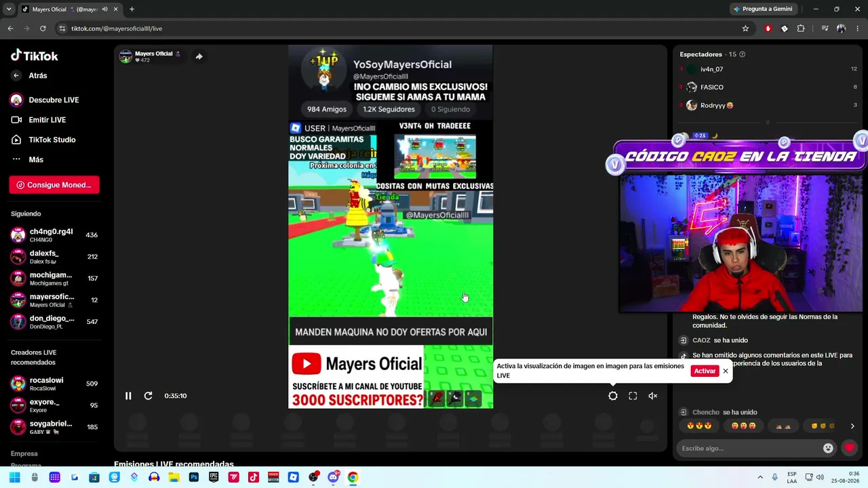Open the soygabriel... recommended live
Screen dimensions: 868x488
tap(54, 427)
